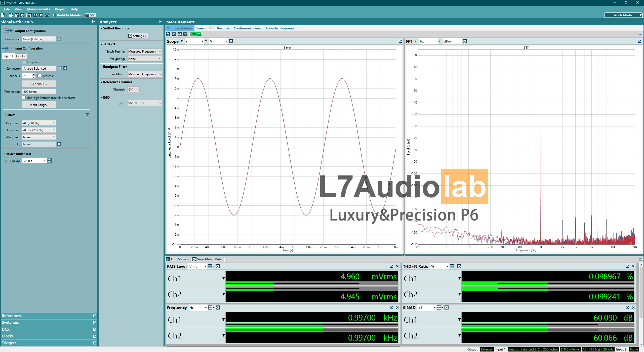644x352 pixels.
Task: Click the add-waveform icon in Measurements toolbar
Action: [185, 34]
